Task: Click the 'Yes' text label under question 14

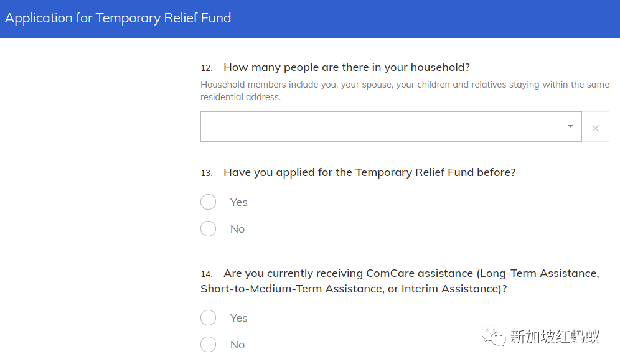Action: tap(238, 318)
